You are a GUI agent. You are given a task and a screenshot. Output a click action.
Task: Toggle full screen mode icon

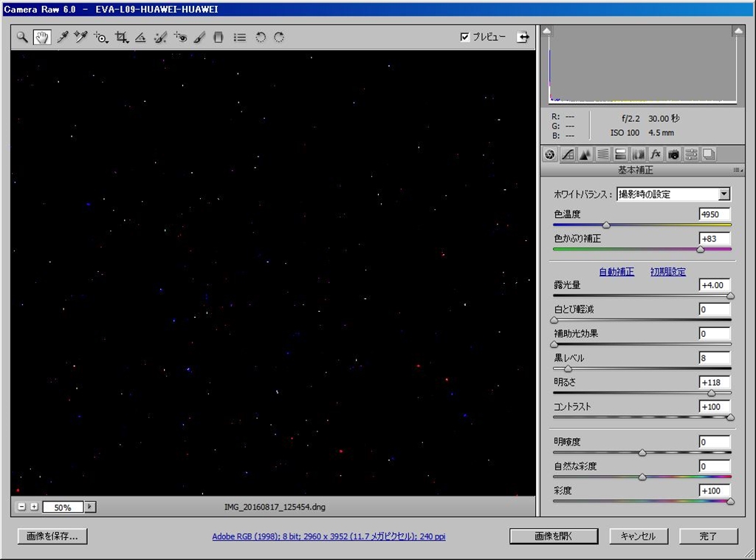pyautogui.click(x=523, y=37)
